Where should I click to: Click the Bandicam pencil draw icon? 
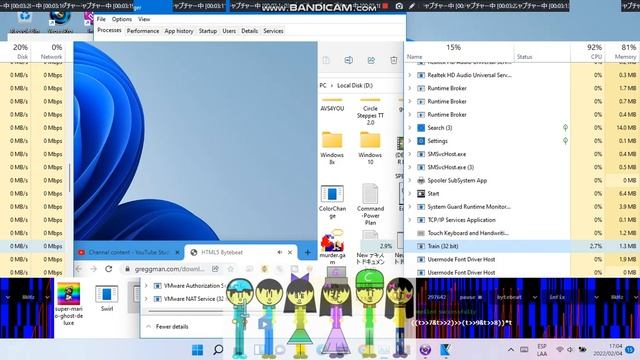412,6
